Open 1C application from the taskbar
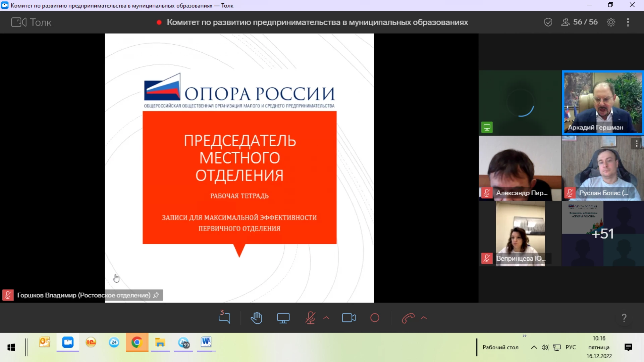 [x=91, y=342]
